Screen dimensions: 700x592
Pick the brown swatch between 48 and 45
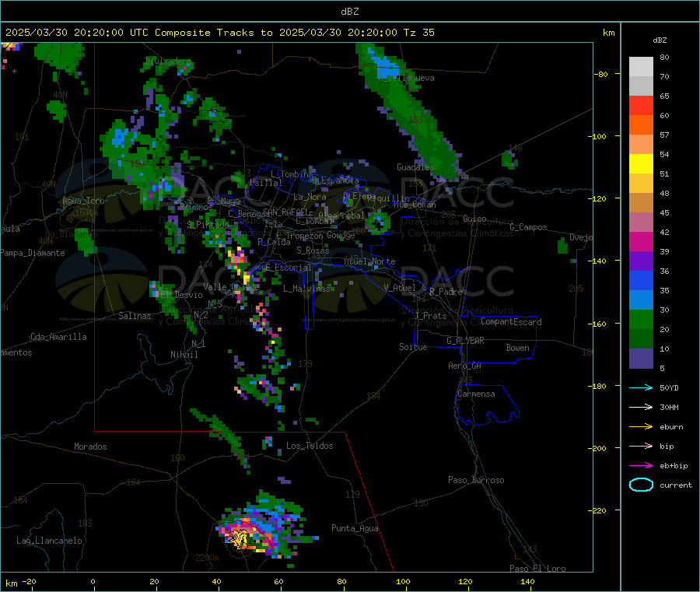[x=641, y=203]
